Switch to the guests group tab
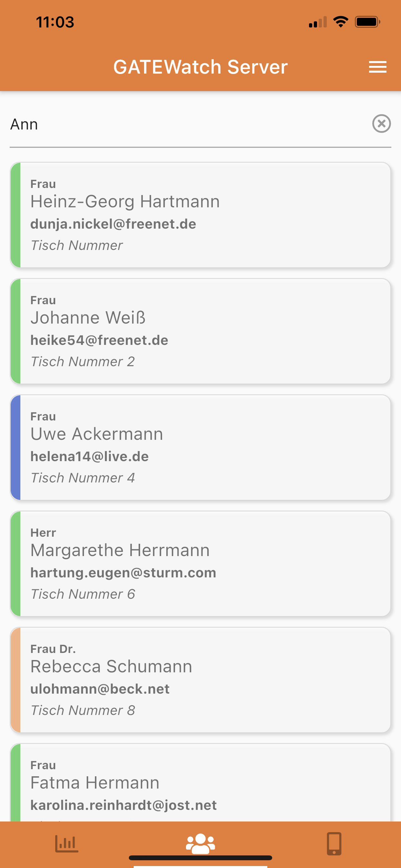The image size is (401, 868). pos(200,843)
